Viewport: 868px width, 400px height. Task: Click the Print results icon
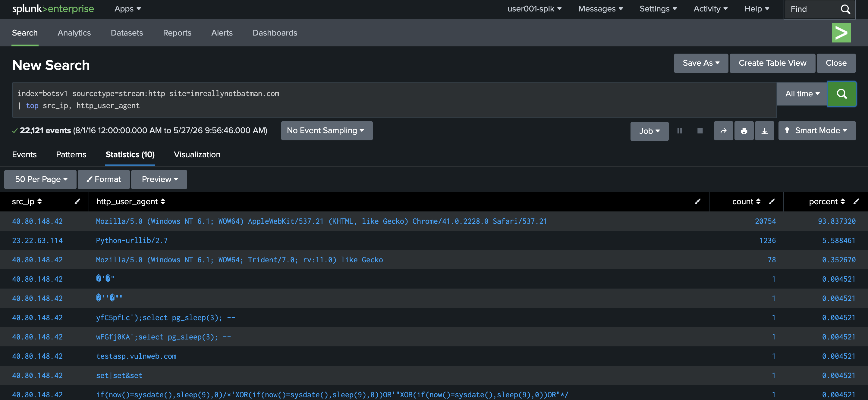(x=744, y=131)
